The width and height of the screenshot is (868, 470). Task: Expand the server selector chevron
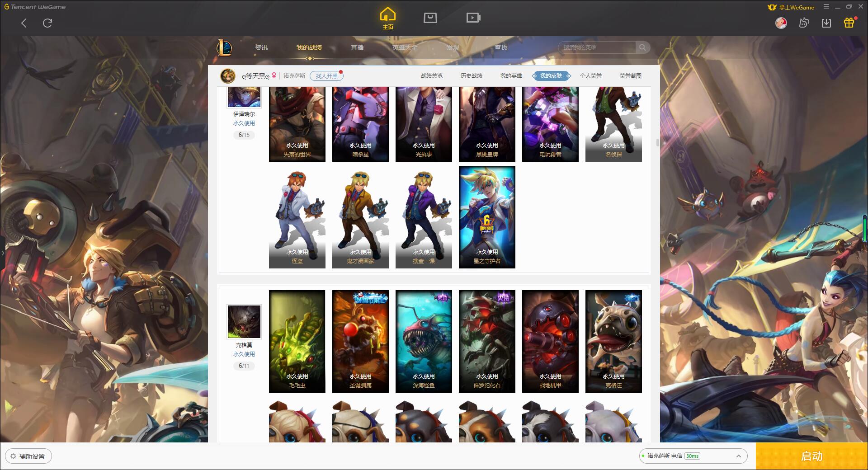click(x=738, y=456)
